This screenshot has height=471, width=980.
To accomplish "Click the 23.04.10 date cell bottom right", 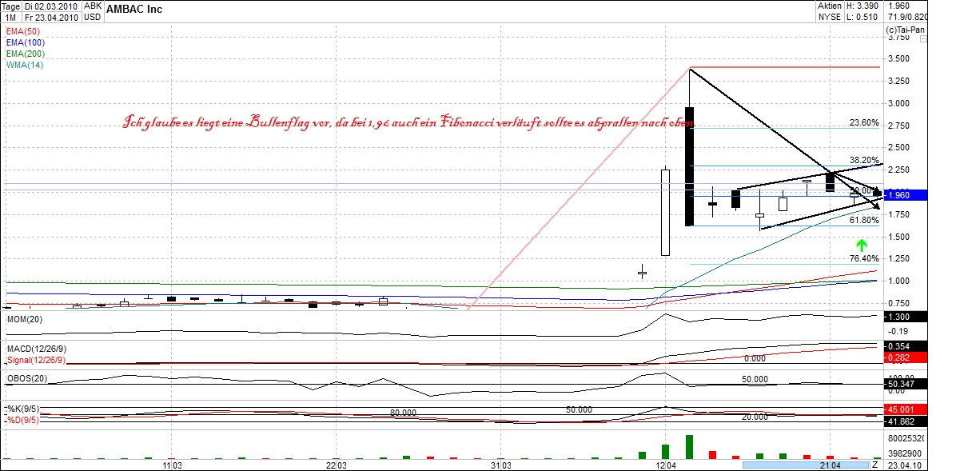I will (905, 465).
